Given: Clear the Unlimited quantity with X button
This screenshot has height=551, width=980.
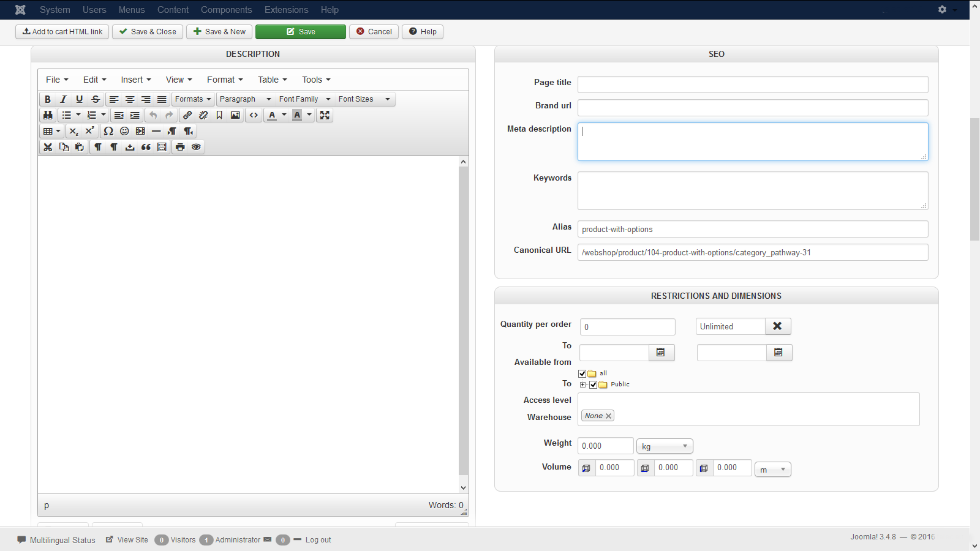Looking at the screenshot, I should [x=778, y=326].
